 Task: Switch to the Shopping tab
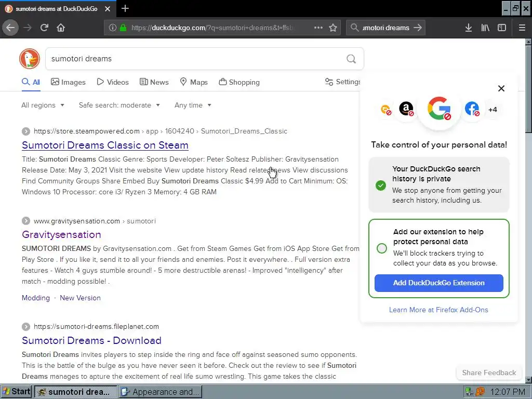(239, 82)
